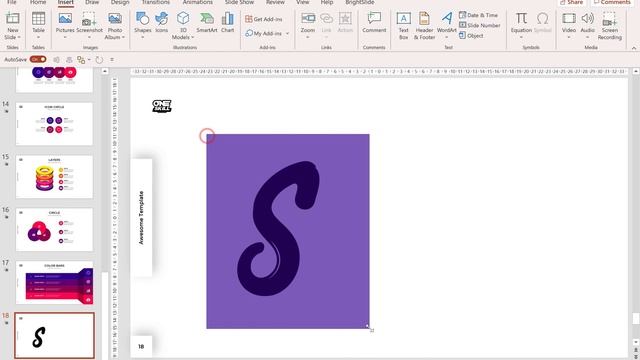Click the thumbnail pane scroll up arrow
This screenshot has height=360, width=640.
point(105,71)
